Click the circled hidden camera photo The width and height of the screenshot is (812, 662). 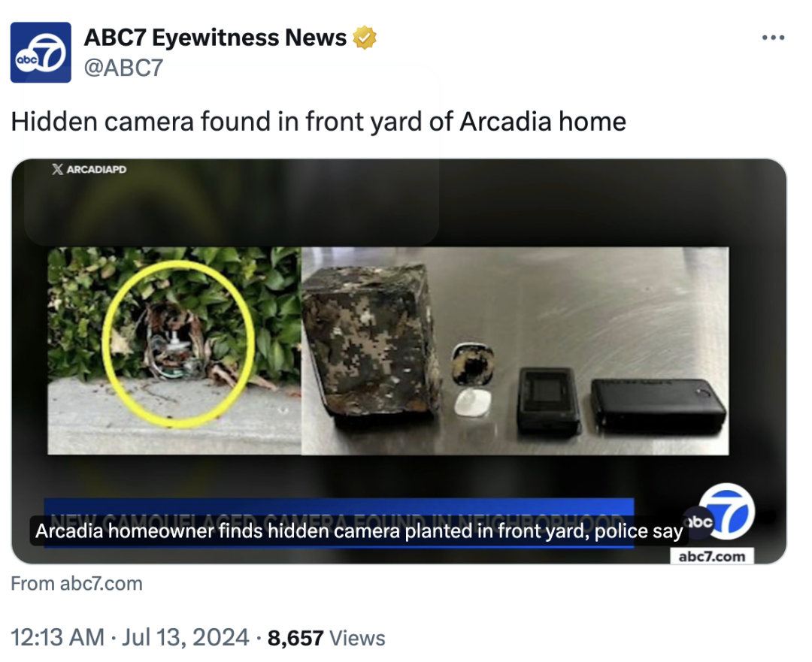(x=174, y=351)
